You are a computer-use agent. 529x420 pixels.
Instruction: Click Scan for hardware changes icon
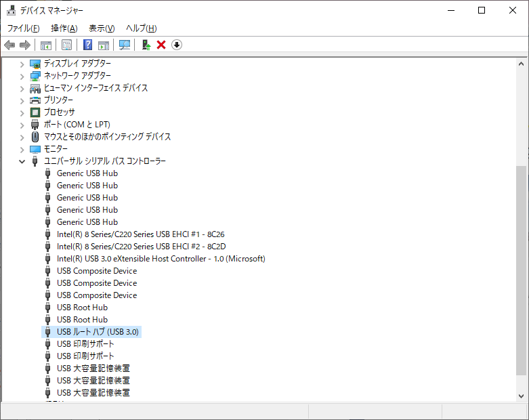125,45
